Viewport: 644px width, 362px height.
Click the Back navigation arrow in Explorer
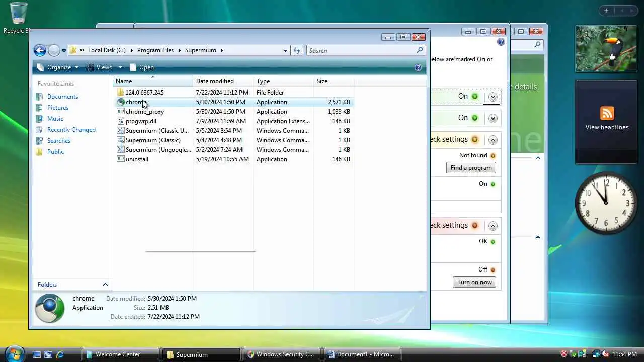pos(40,50)
